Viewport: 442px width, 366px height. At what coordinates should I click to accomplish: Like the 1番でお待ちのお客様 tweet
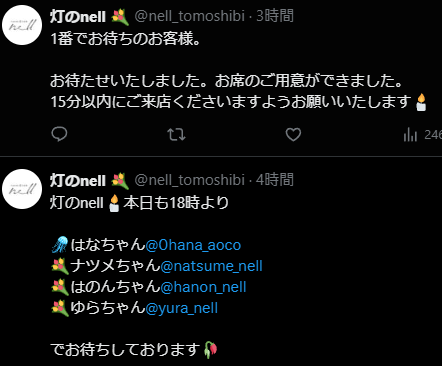tap(293, 134)
